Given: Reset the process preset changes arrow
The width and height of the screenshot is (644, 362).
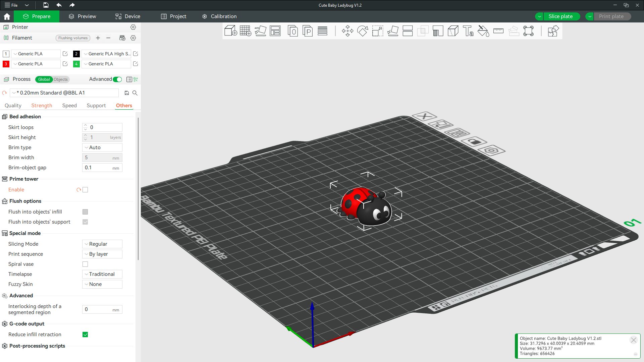Looking at the screenshot, I should (x=4, y=93).
